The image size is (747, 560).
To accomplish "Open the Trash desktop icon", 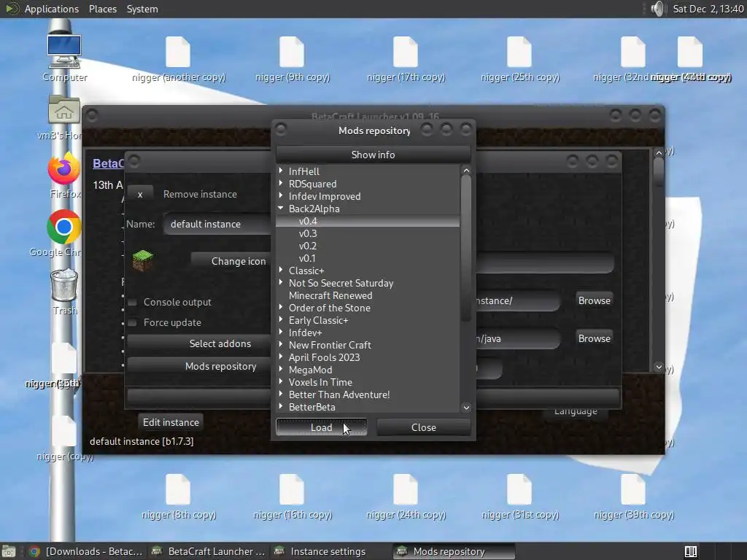I will (x=64, y=285).
